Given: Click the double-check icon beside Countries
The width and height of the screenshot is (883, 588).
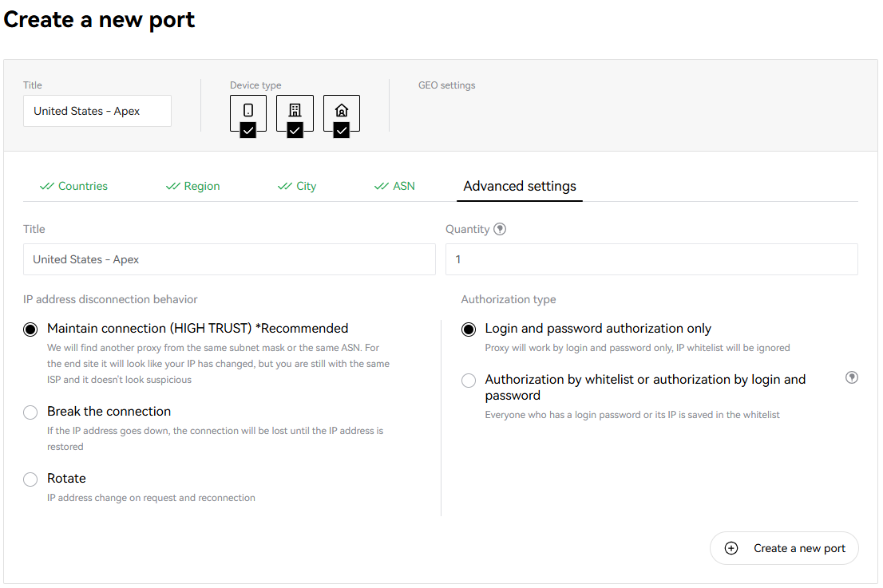Looking at the screenshot, I should click(47, 186).
